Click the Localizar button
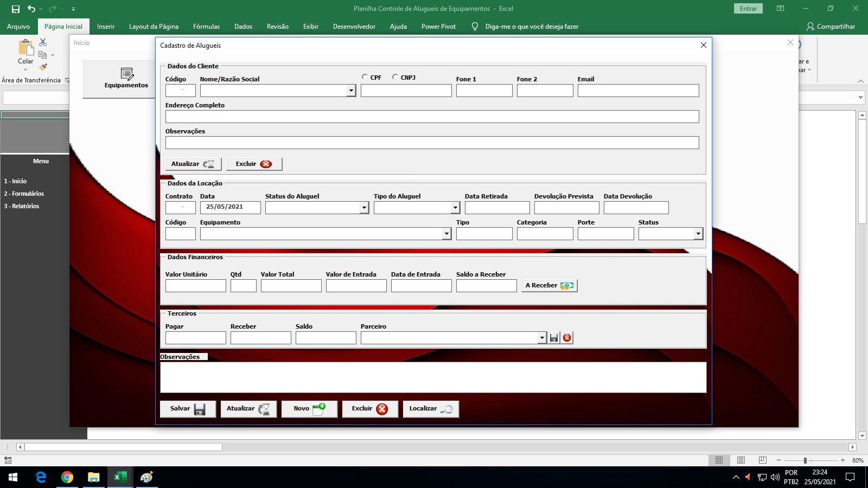868x488 pixels. (431, 409)
